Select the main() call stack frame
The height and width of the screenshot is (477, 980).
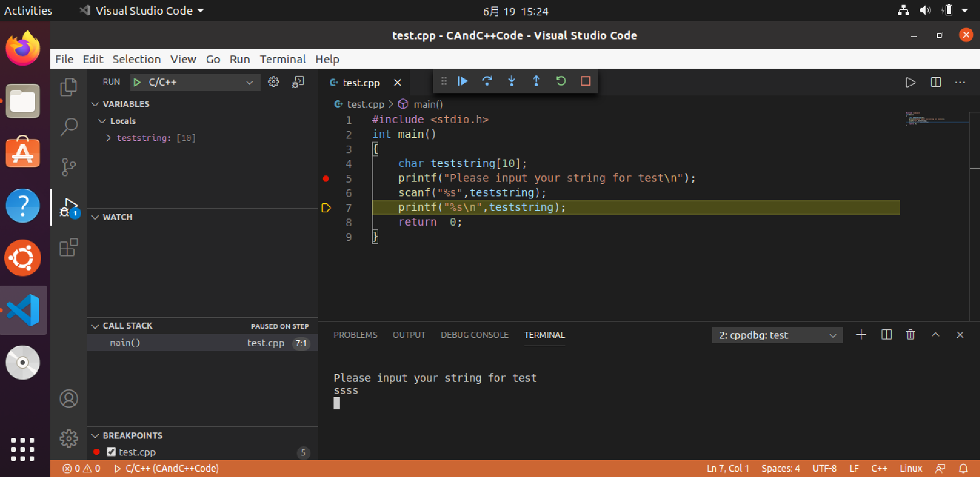[x=203, y=343]
